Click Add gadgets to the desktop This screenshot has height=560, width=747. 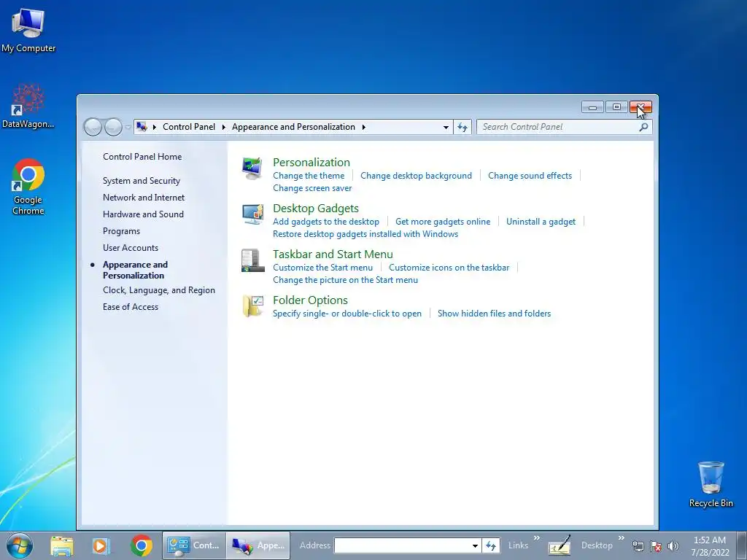pyautogui.click(x=326, y=222)
